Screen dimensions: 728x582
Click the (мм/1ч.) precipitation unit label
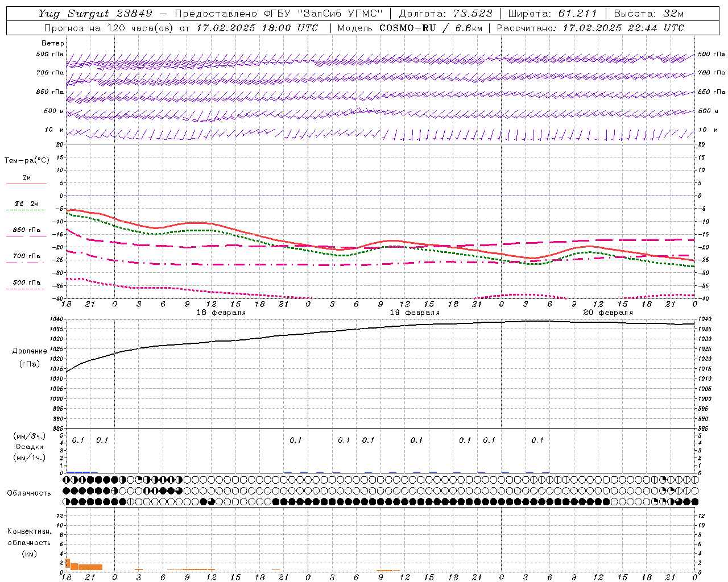(29, 458)
